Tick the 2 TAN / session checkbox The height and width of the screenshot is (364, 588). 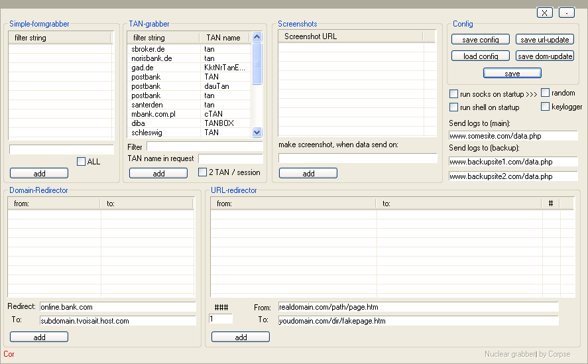(x=203, y=172)
